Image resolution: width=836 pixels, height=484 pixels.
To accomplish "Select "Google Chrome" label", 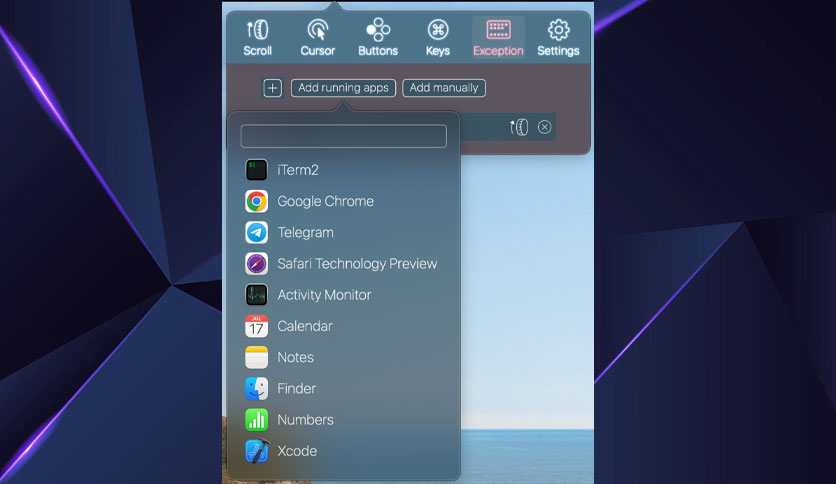I will click(325, 201).
